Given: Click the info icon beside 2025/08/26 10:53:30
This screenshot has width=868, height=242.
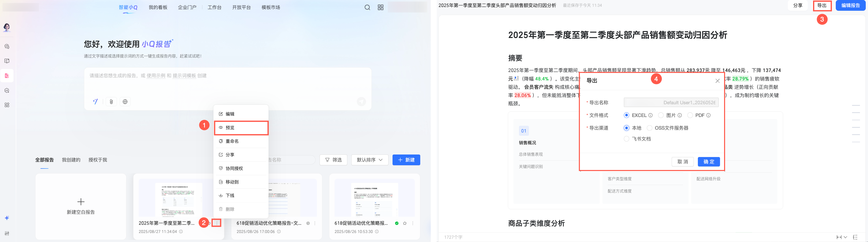Looking at the screenshot, I should pyautogui.click(x=377, y=231).
